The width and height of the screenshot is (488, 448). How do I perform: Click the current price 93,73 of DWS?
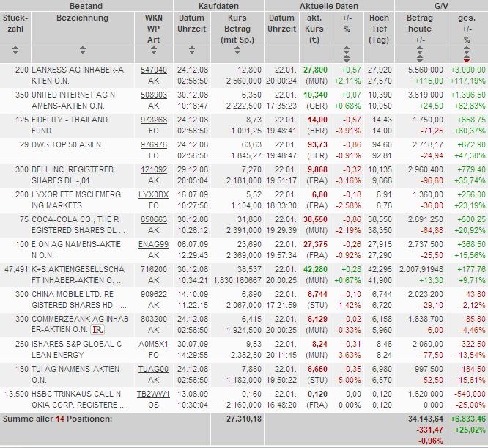(x=317, y=144)
